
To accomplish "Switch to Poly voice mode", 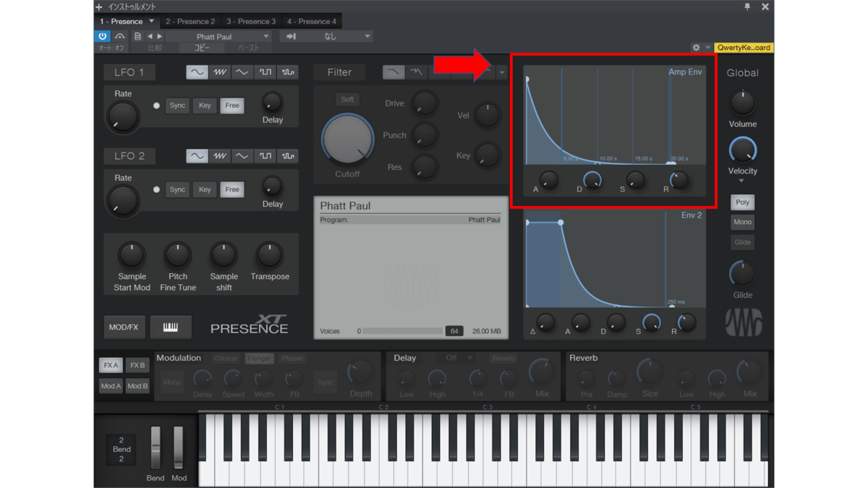I will (x=742, y=202).
